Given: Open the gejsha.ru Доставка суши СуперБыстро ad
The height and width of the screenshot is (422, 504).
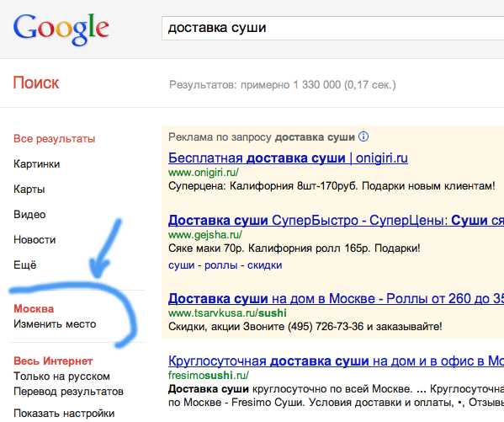Looking at the screenshot, I should click(336, 221).
